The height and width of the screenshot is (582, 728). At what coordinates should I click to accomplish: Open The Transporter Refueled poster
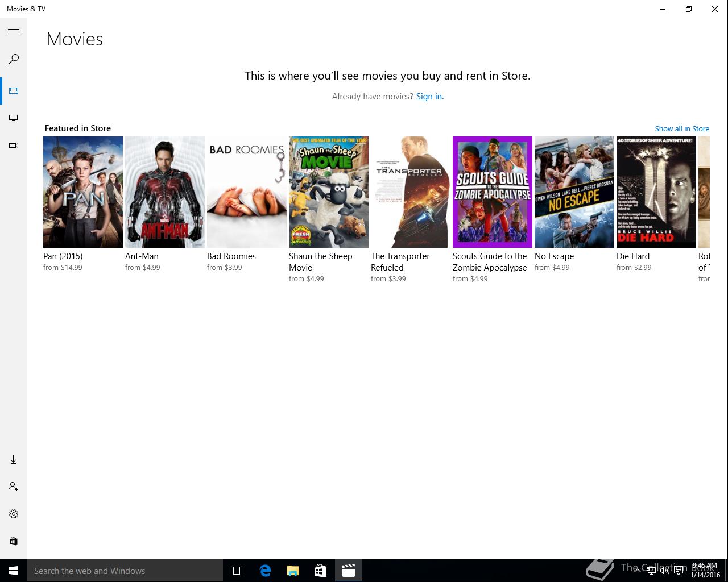[x=411, y=192]
